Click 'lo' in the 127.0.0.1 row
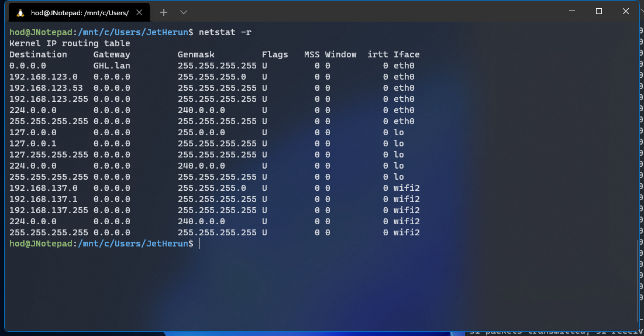The height and width of the screenshot is (336, 644). pos(399,143)
